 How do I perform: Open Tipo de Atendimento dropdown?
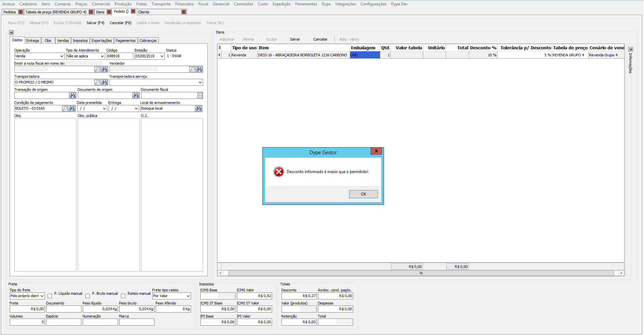click(x=103, y=56)
